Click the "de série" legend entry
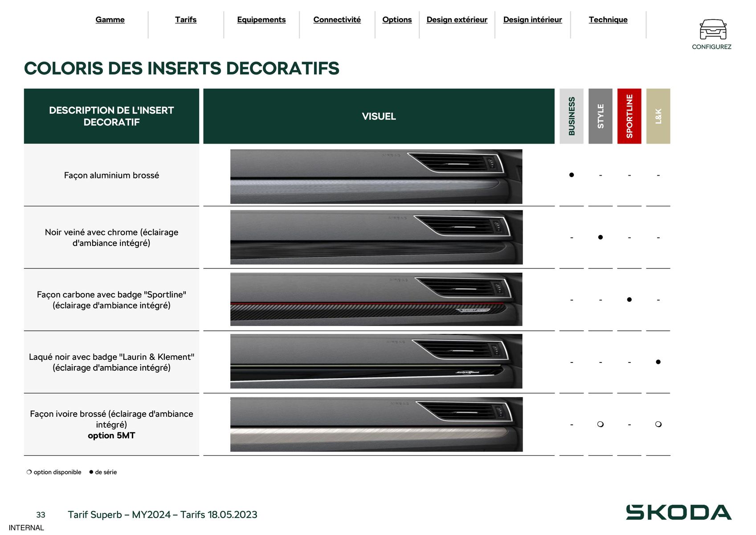The height and width of the screenshot is (535, 756). click(103, 472)
